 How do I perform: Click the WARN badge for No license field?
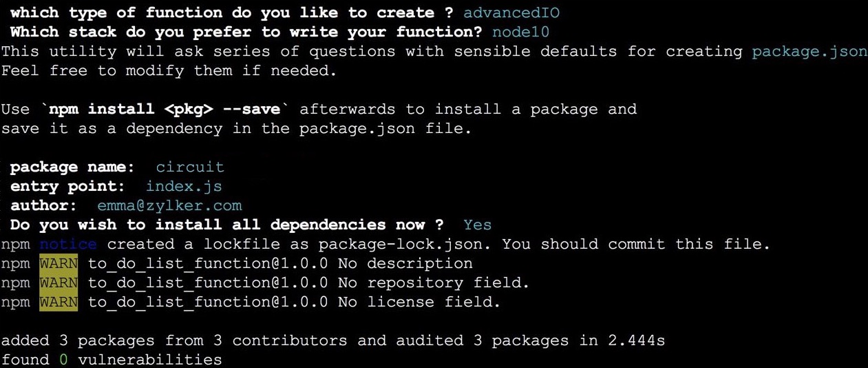[x=59, y=302]
